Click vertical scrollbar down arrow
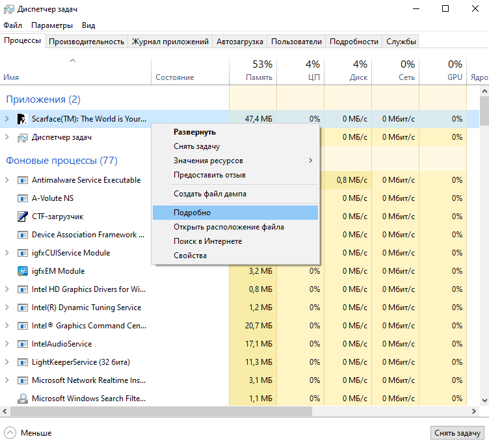Screen dimensions: 489x448 click(x=484, y=401)
